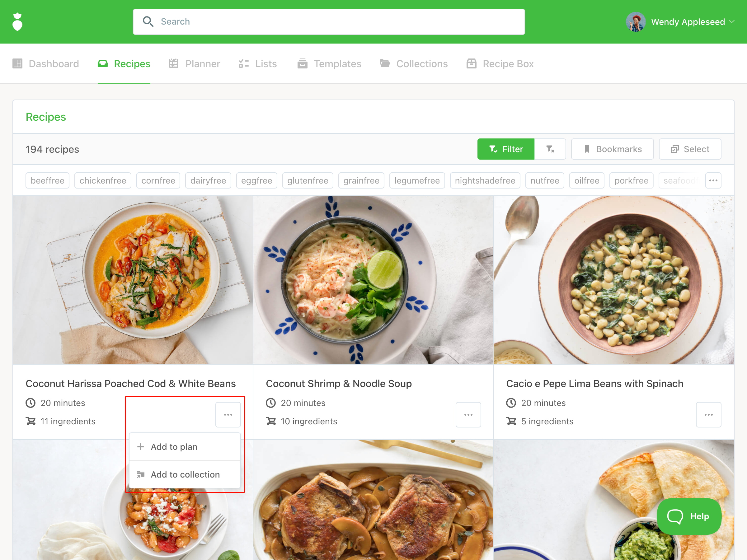Click the Bookmarks button
This screenshot has height=560, width=747.
[612, 149]
